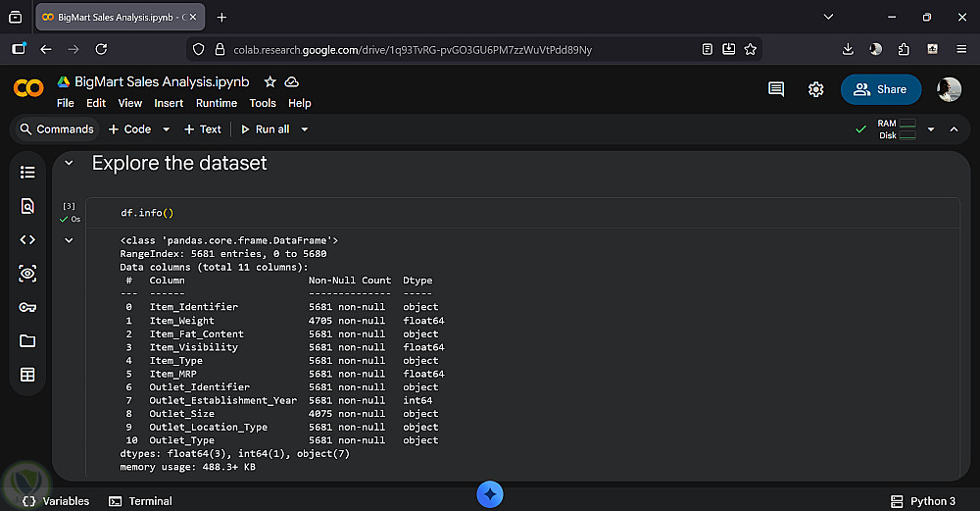Star the BigMart Sales Analysis notebook
Screen dimensions: 980x511
pos(270,82)
